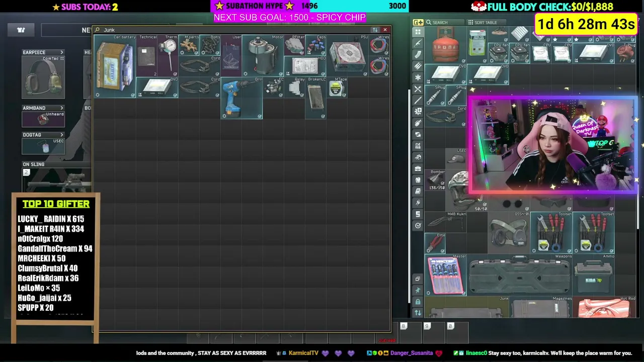The height and width of the screenshot is (362, 644).
Task: Select the red propane tank in the stash
Action: [x=445, y=46]
